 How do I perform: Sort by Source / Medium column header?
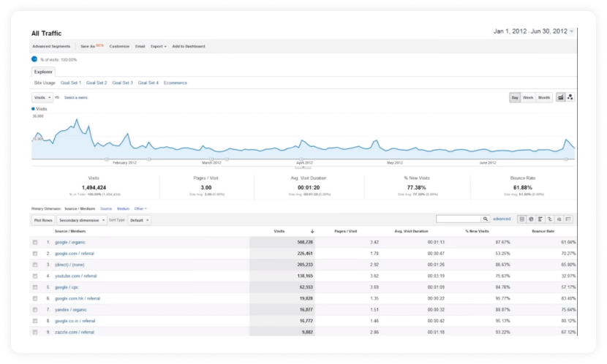pos(70,231)
